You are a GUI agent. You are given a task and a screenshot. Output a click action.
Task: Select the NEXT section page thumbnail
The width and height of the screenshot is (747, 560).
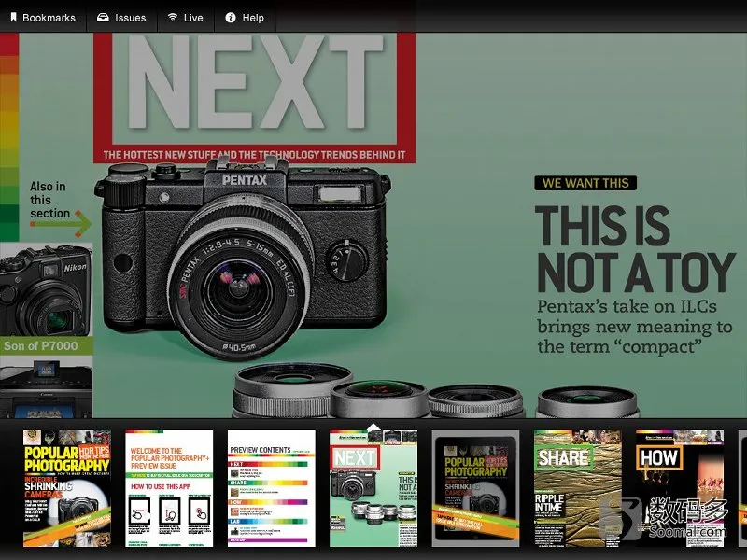(373, 488)
